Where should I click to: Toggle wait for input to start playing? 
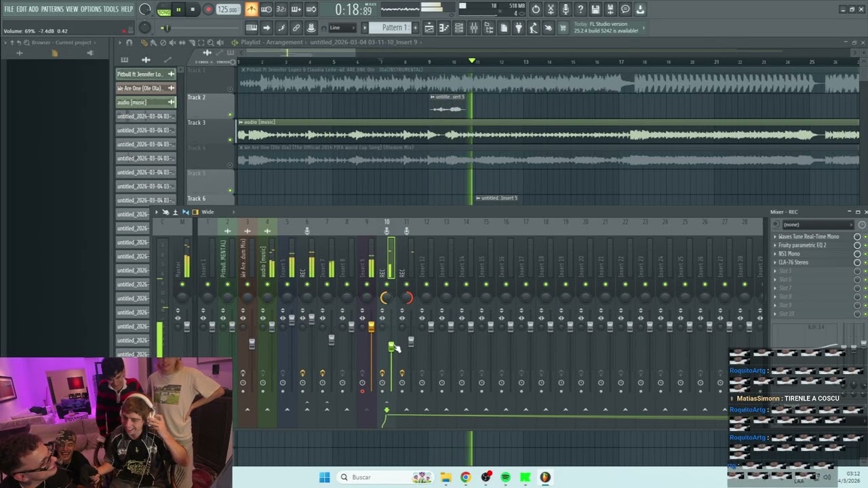267,9
